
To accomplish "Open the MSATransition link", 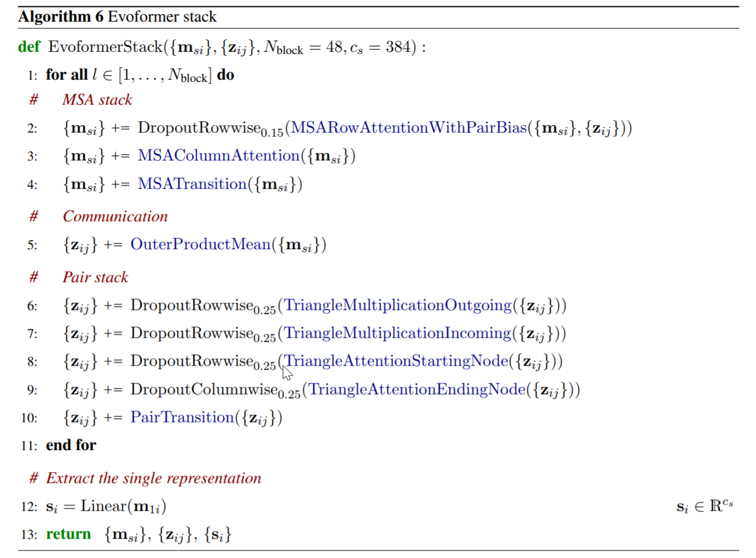I will (192, 184).
